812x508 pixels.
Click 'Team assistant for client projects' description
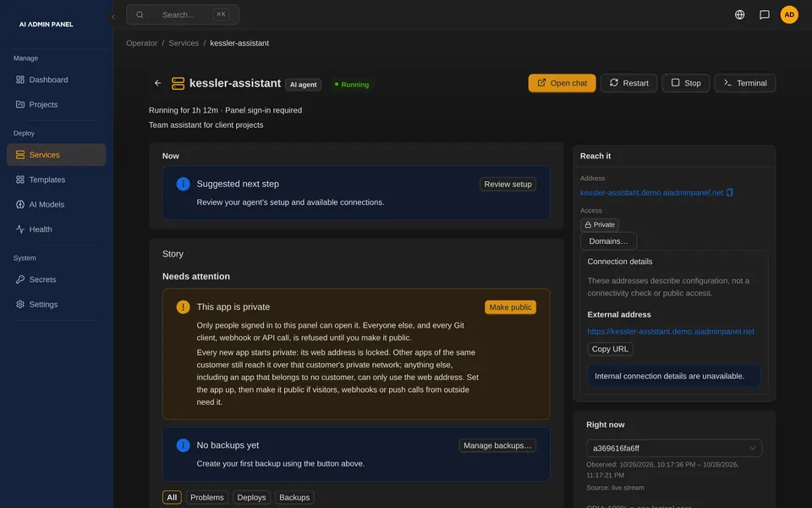206,125
